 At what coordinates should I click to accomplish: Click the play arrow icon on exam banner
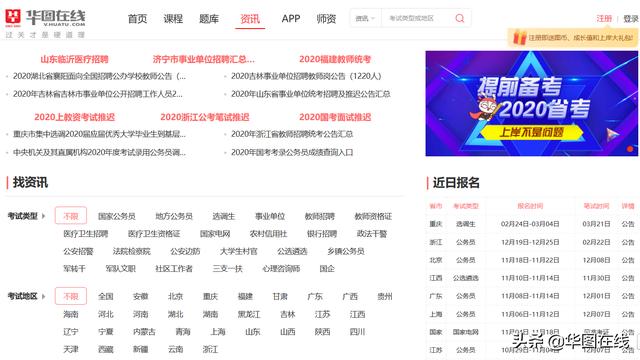point(612,134)
